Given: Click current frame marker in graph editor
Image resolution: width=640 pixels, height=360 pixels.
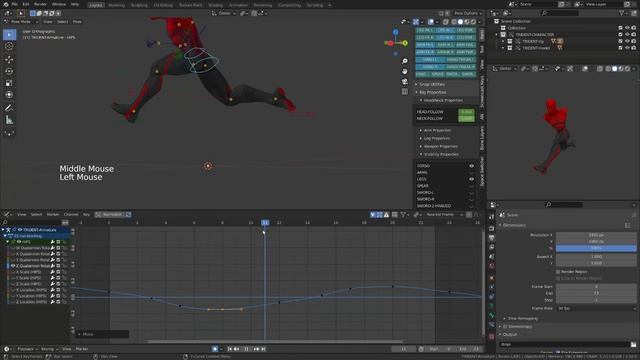Looking at the screenshot, I should click(265, 222).
